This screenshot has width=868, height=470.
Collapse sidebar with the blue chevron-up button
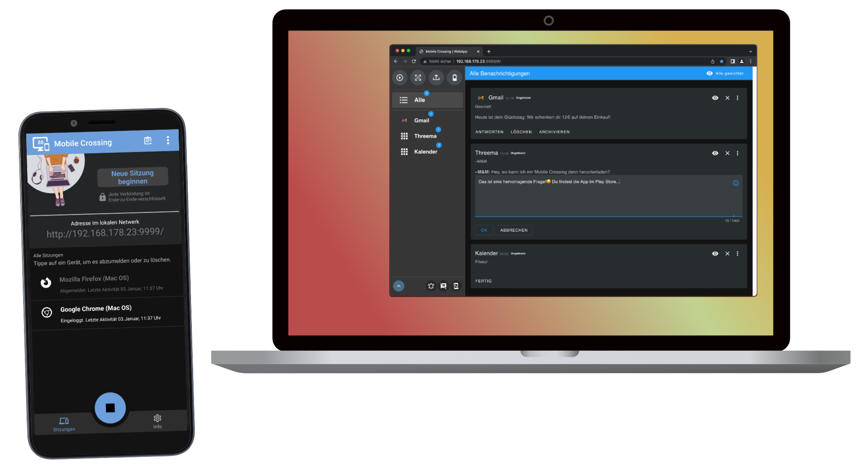click(398, 286)
